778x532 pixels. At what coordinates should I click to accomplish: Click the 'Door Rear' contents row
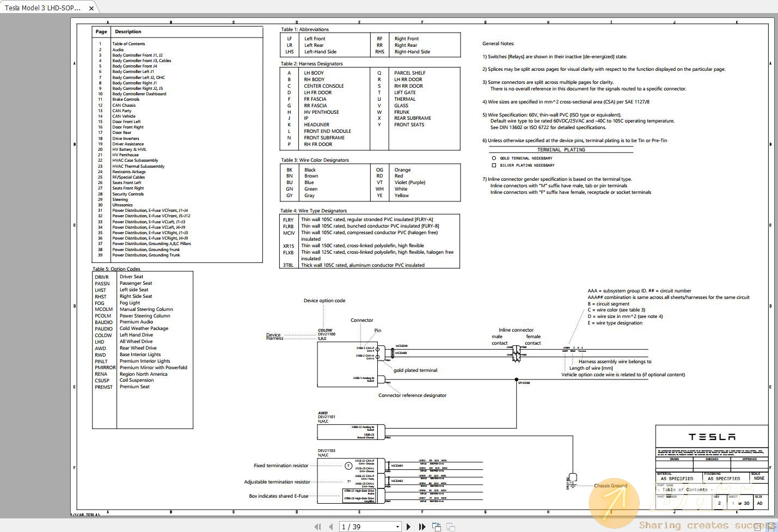click(121, 132)
